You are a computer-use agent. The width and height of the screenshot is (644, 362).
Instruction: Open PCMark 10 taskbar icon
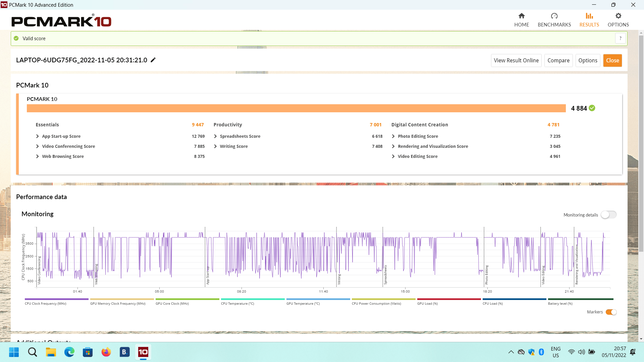[x=143, y=352]
